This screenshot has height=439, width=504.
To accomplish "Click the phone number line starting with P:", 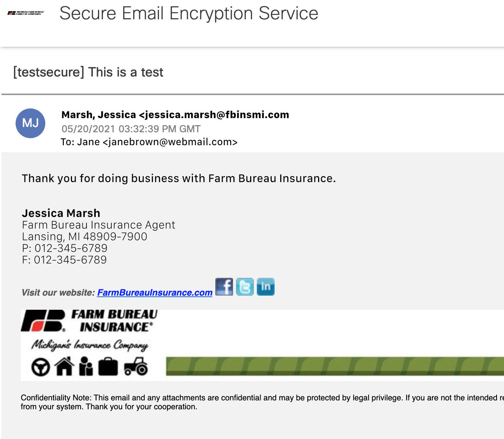I will (65, 248).
